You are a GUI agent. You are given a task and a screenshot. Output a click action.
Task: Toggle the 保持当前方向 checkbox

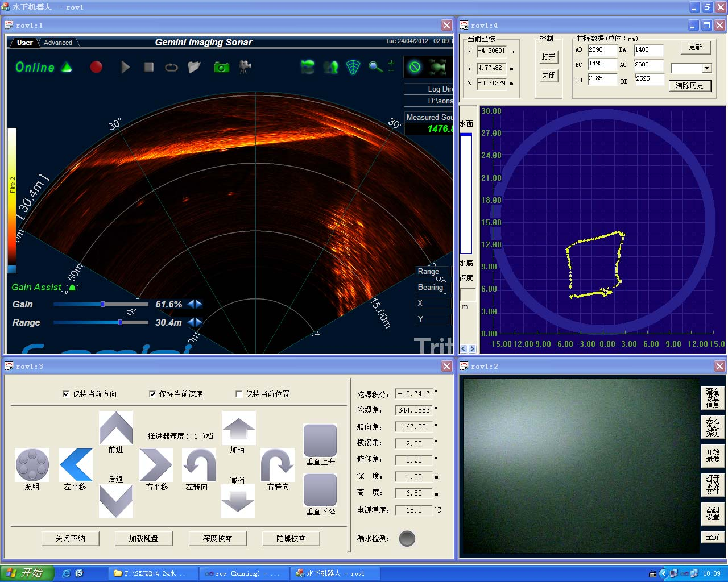(x=67, y=394)
